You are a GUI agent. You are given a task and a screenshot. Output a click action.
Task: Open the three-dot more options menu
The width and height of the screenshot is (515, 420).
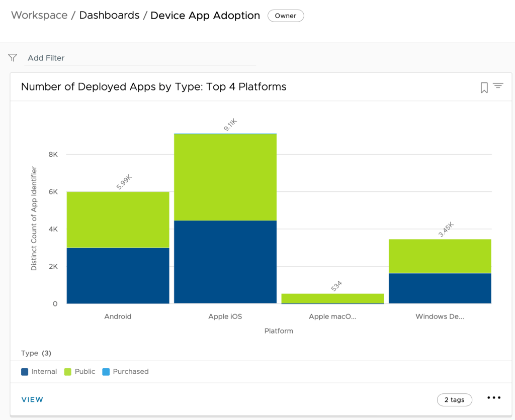(x=494, y=398)
